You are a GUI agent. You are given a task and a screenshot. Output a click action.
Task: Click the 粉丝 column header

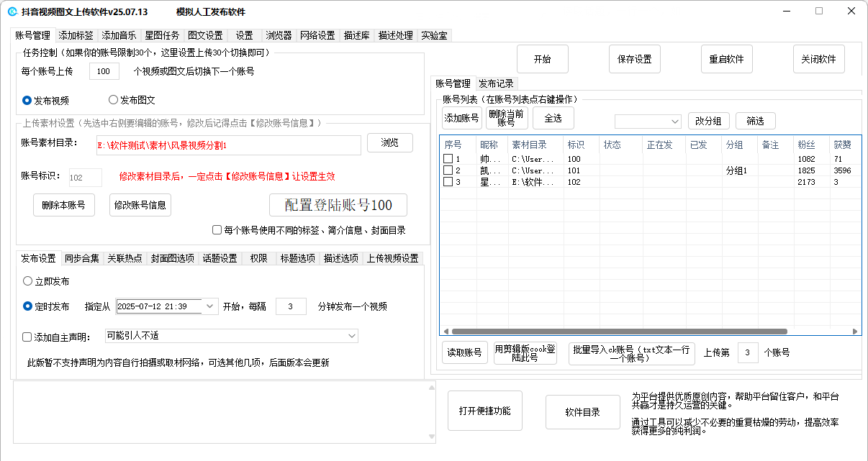pyautogui.click(x=811, y=145)
